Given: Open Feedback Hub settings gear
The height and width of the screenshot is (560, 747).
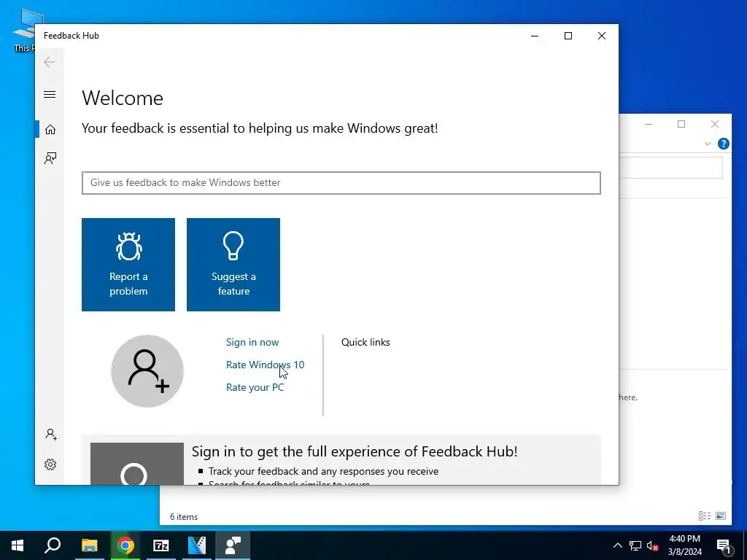Looking at the screenshot, I should tap(50, 464).
